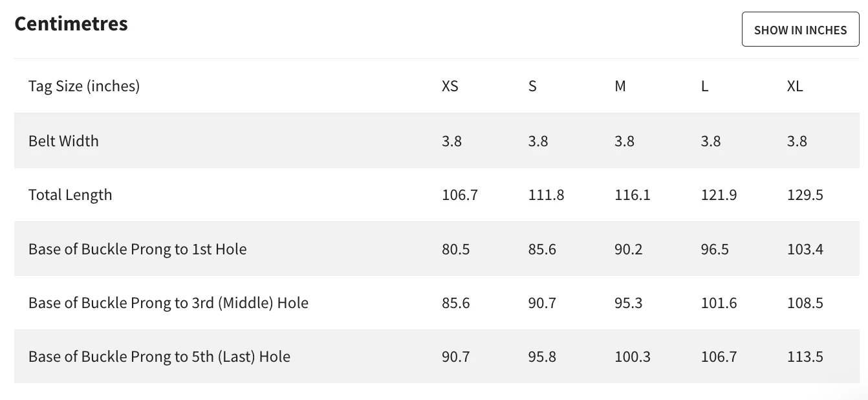868x400 pixels.
Task: Select the 5th (Last) Hole row label
Action: tap(159, 357)
